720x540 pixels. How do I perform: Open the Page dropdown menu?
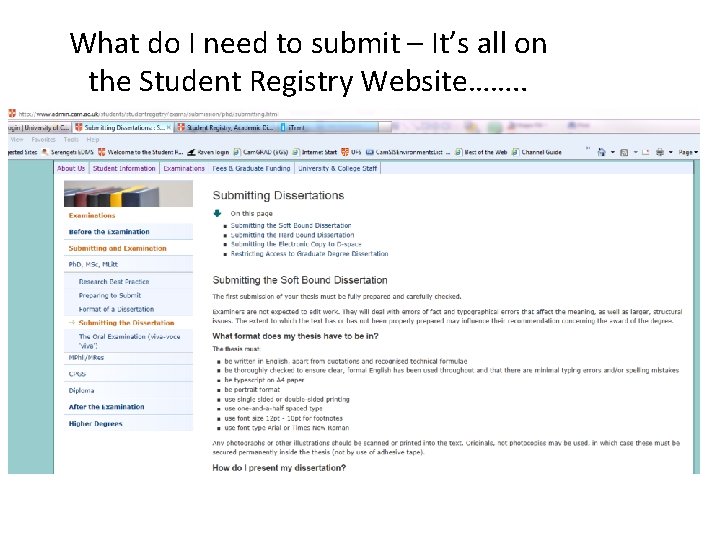[x=688, y=152]
